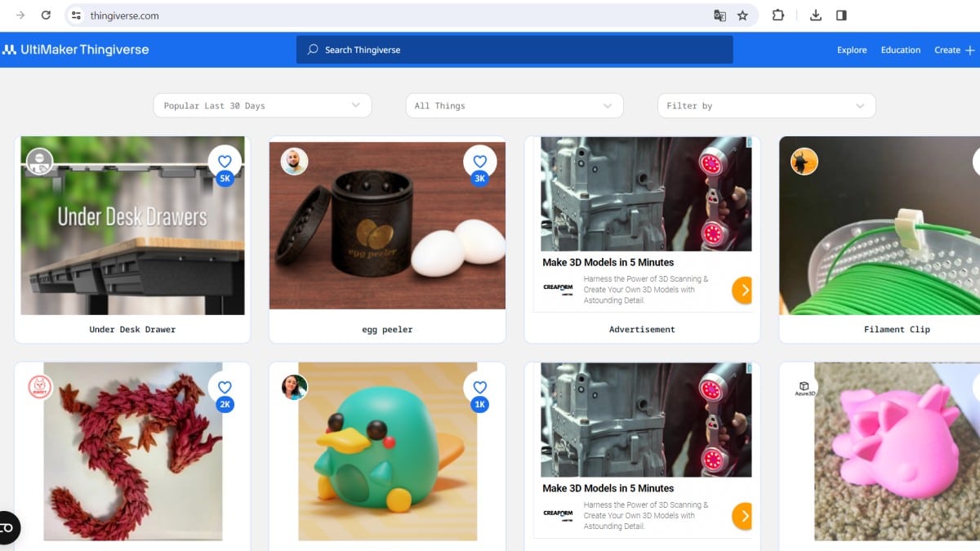The height and width of the screenshot is (551, 980).
Task: Click the heart on the platypus model
Action: tap(479, 388)
